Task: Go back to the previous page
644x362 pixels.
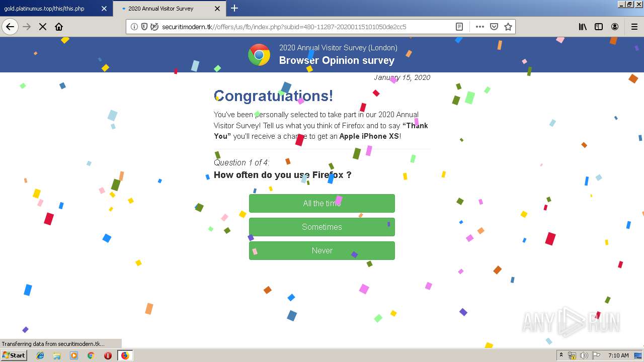Action: click(10, 27)
